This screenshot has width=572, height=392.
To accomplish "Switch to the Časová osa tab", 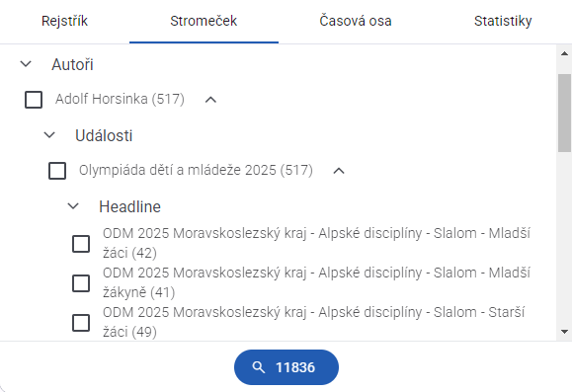I will coord(356,21).
